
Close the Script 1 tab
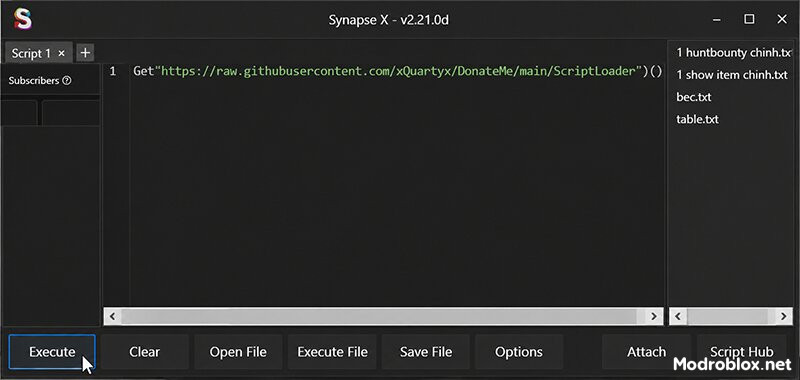point(61,53)
